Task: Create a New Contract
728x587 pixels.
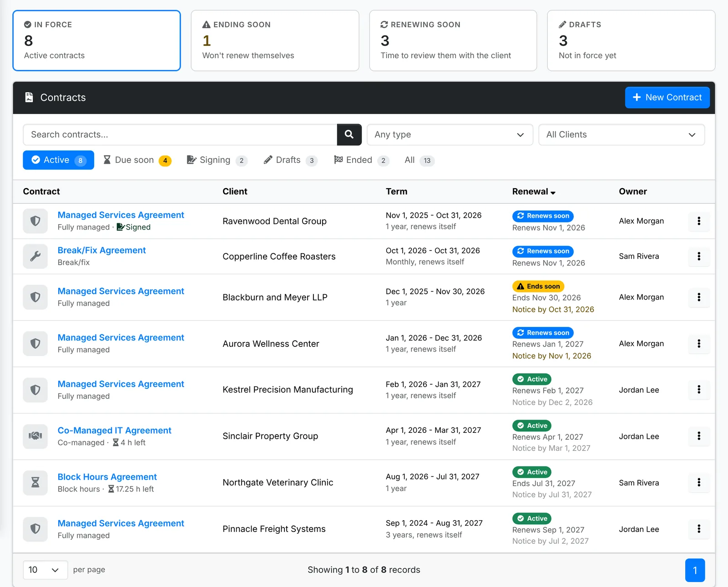Action: pos(667,97)
